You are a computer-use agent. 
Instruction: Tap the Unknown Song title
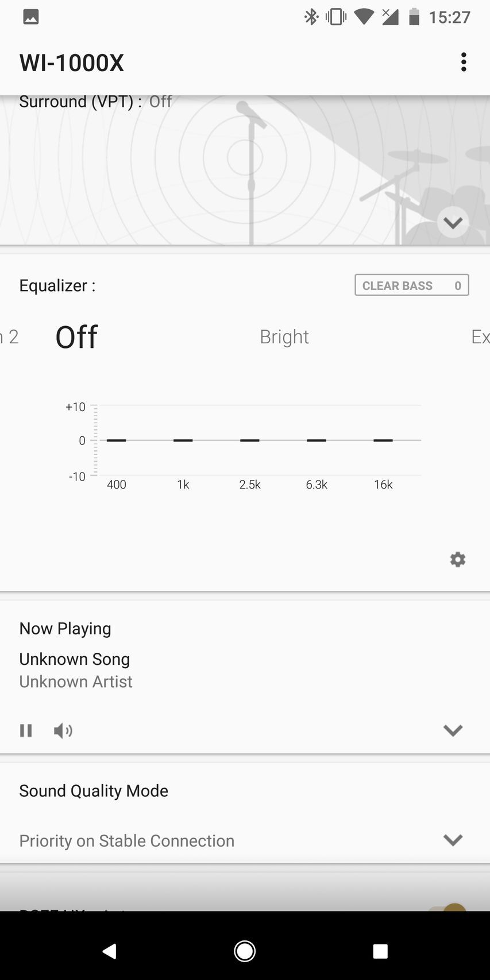[75, 659]
